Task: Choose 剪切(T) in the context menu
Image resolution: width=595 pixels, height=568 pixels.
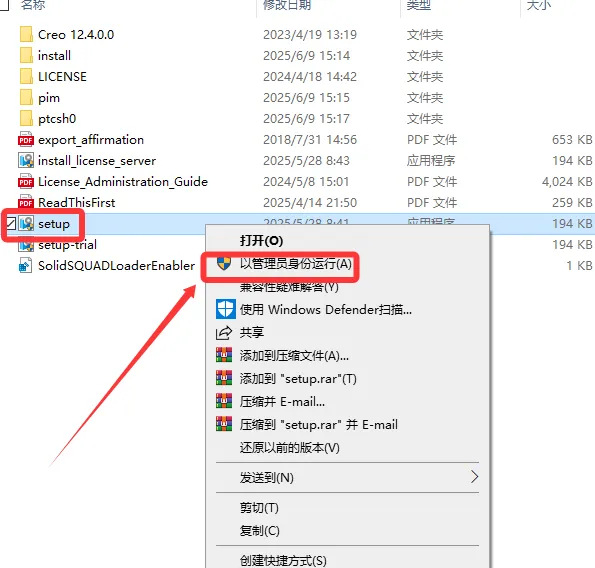Action: click(259, 508)
